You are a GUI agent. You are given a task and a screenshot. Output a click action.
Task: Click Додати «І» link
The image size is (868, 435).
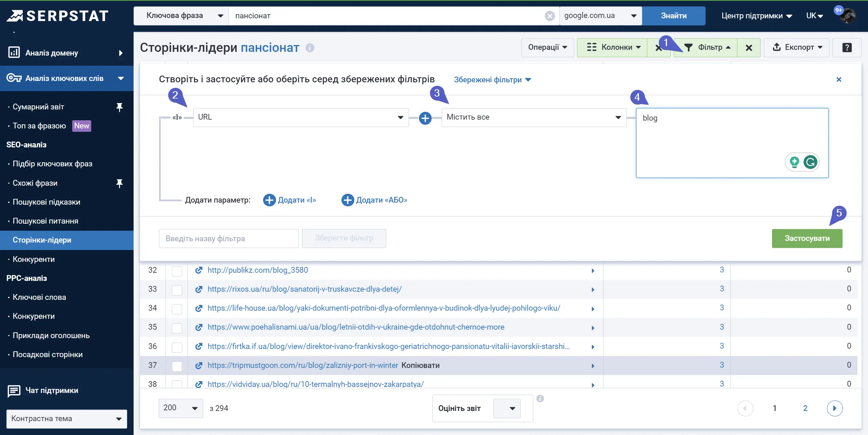[290, 200]
